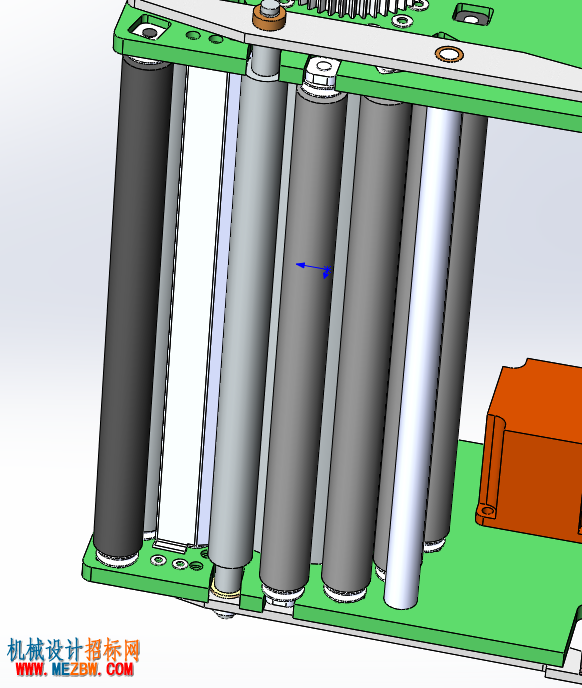The width and height of the screenshot is (582, 688).
Task: Pick the flat white plate between rollers
Action: tap(191, 307)
